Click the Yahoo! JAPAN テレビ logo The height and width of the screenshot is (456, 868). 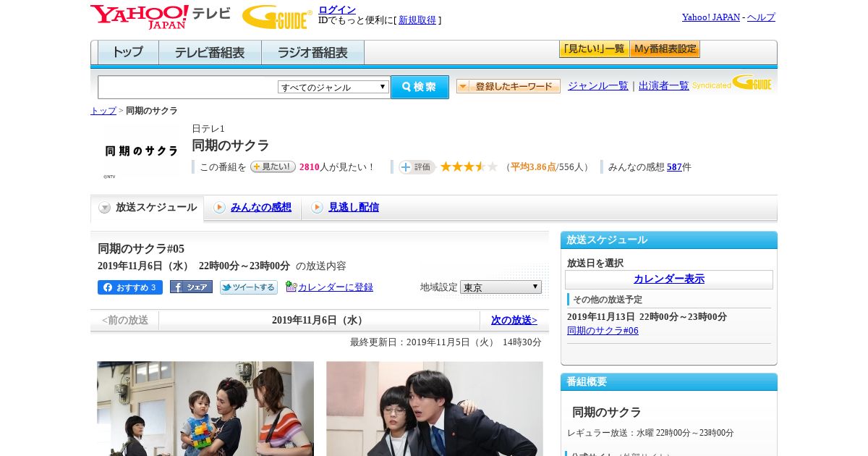pyautogui.click(x=160, y=17)
